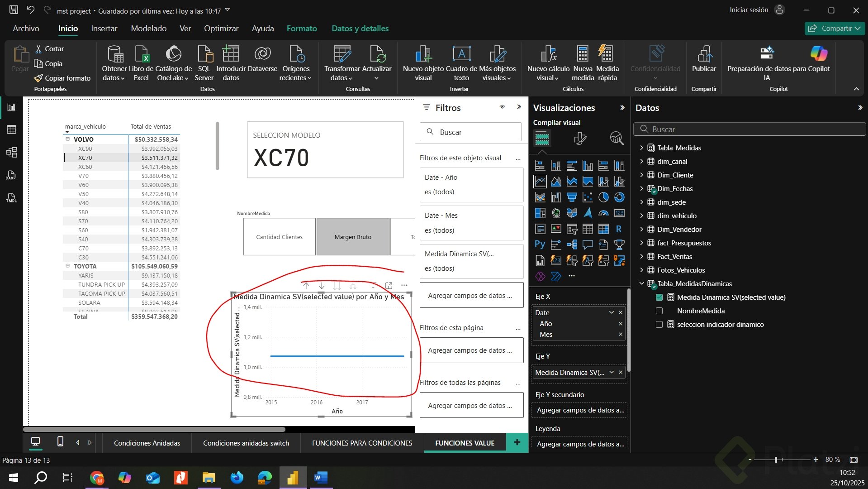Select the line chart visual type
The image size is (868, 489).
540,182
